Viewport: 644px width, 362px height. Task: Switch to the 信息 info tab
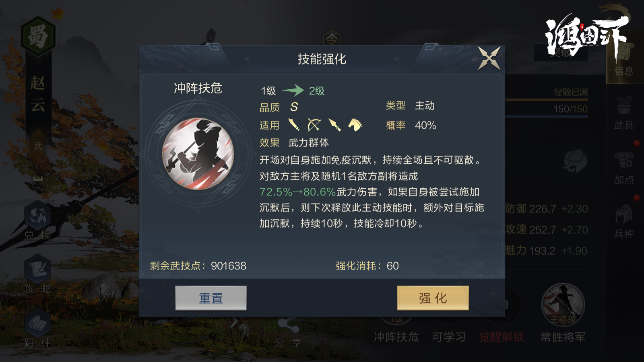[x=624, y=60]
